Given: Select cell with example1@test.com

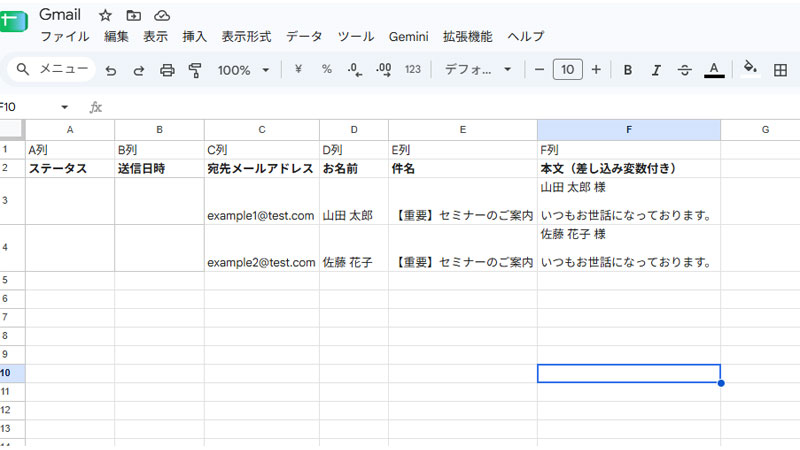Looking at the screenshot, I should 262,201.
